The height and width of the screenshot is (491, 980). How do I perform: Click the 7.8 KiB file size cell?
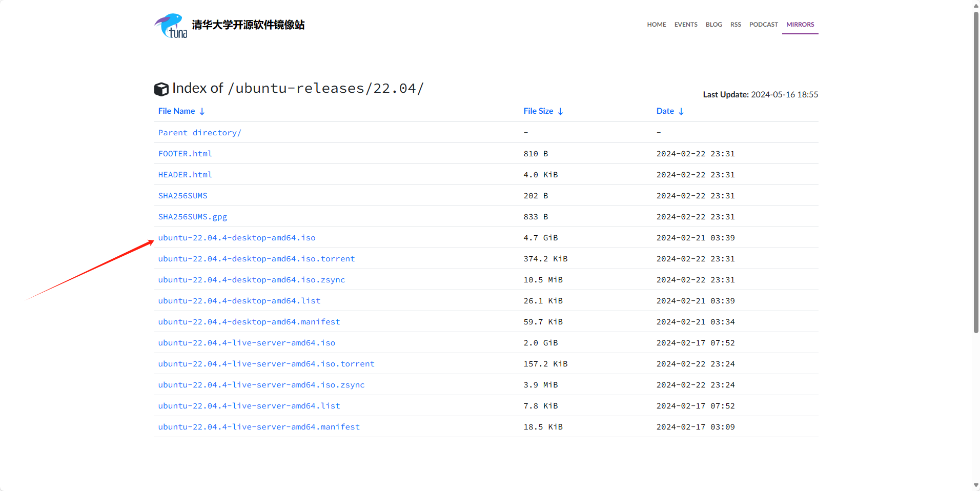click(x=541, y=406)
